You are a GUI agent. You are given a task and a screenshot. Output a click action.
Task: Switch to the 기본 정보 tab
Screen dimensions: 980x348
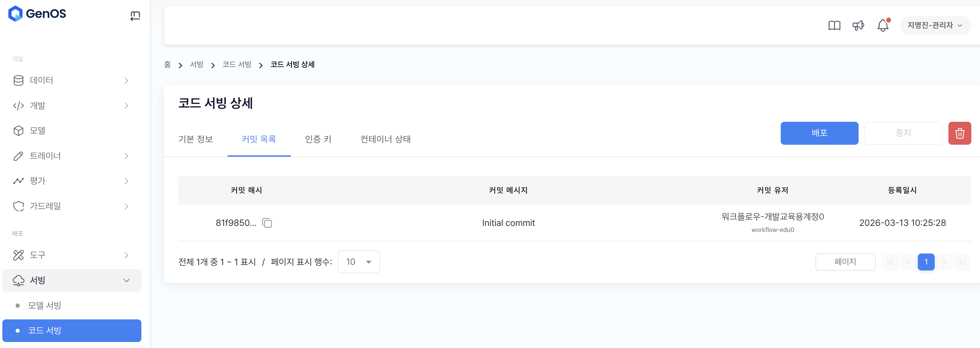[196, 139]
